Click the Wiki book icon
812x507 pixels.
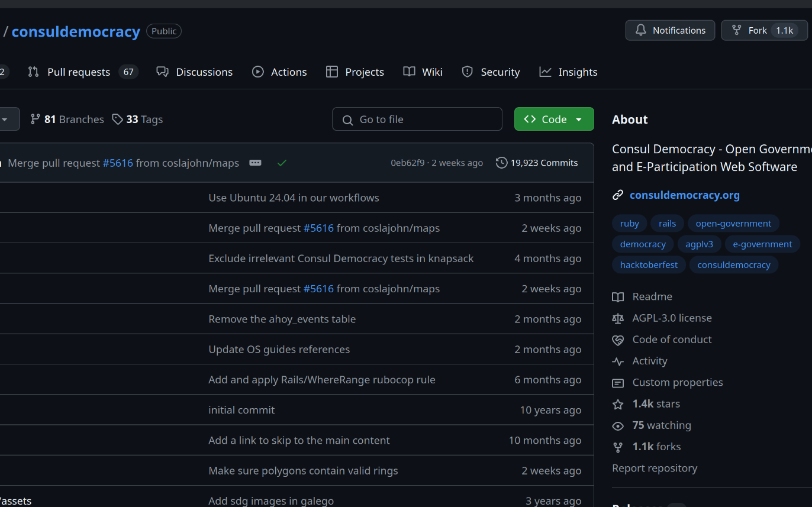[409, 72]
